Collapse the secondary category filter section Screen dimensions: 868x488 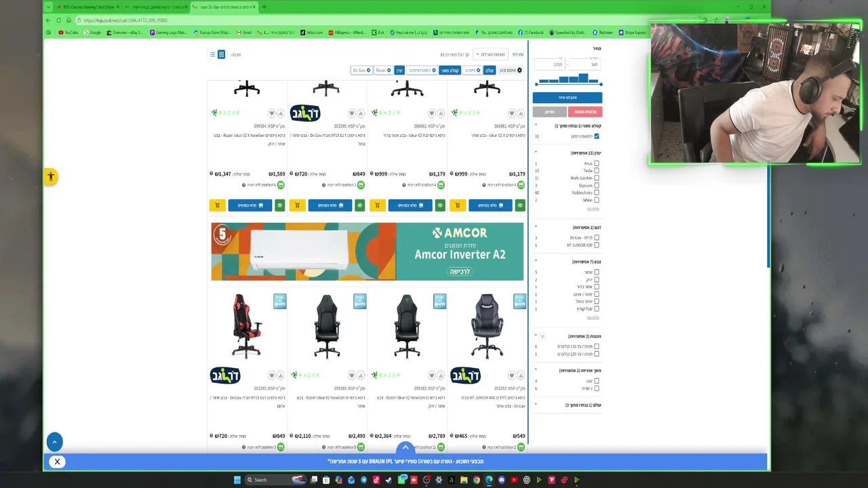[x=536, y=125]
